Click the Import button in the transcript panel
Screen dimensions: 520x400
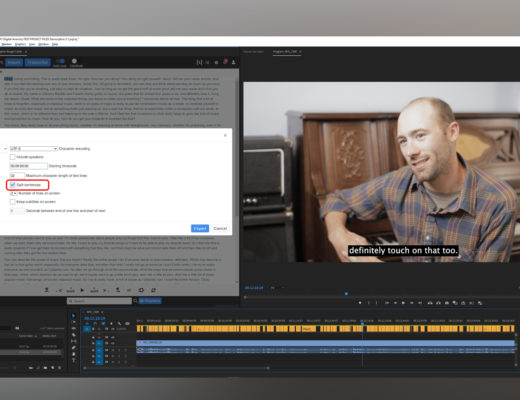(14, 62)
